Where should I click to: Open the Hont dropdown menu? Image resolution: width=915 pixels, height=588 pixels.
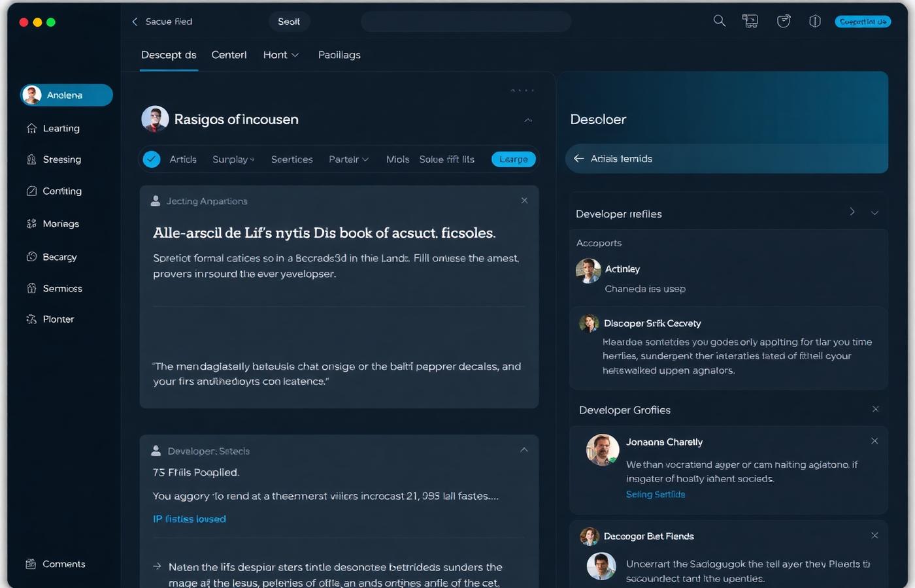(x=281, y=55)
